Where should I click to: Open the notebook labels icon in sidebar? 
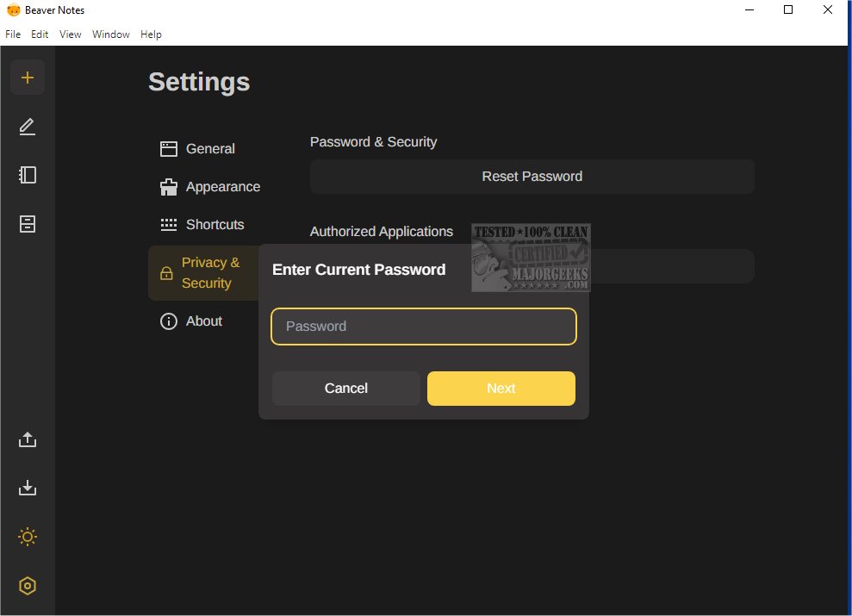click(28, 175)
